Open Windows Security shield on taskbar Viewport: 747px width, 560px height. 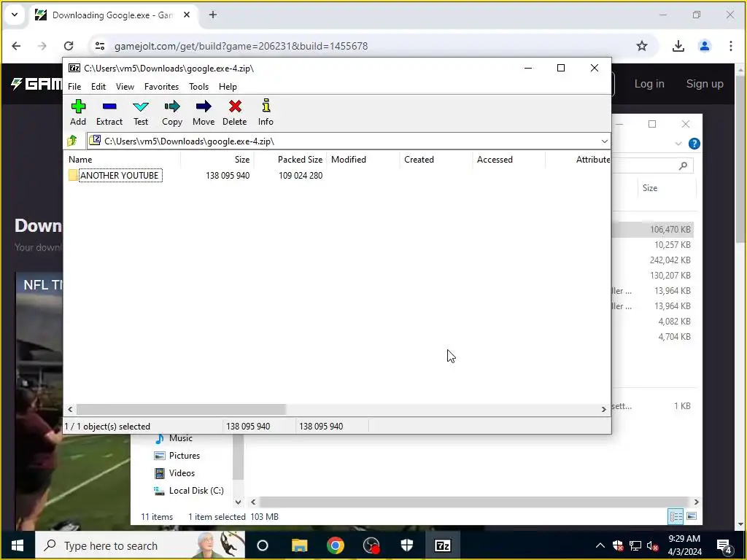tap(407, 545)
